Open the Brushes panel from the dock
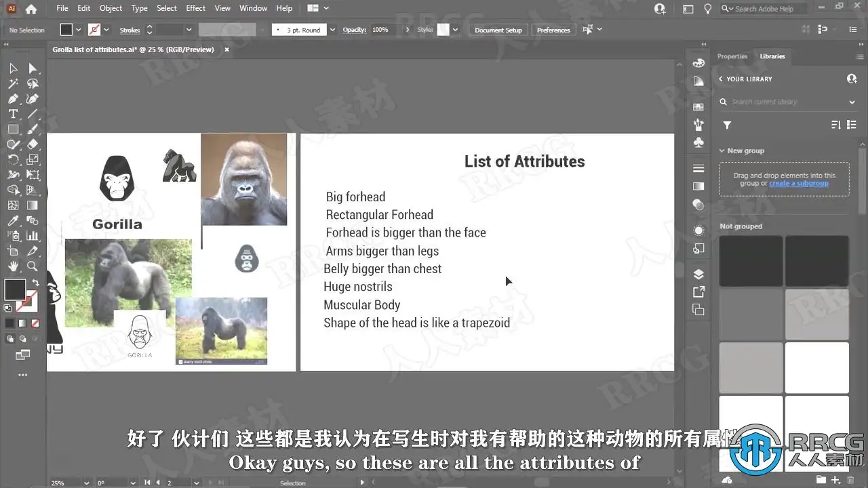 698,125
